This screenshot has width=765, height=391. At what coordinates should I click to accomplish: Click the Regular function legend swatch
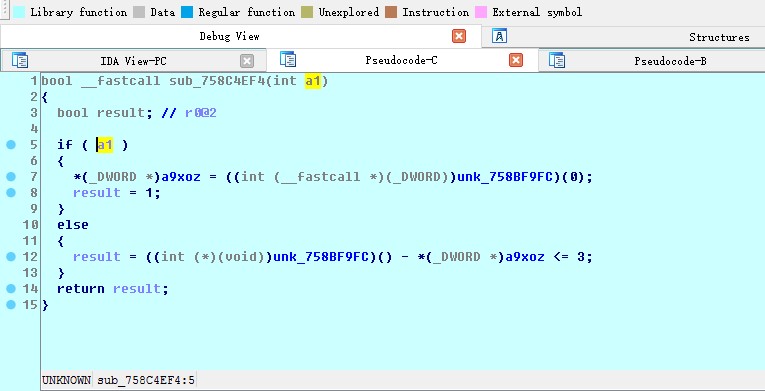tap(187, 12)
